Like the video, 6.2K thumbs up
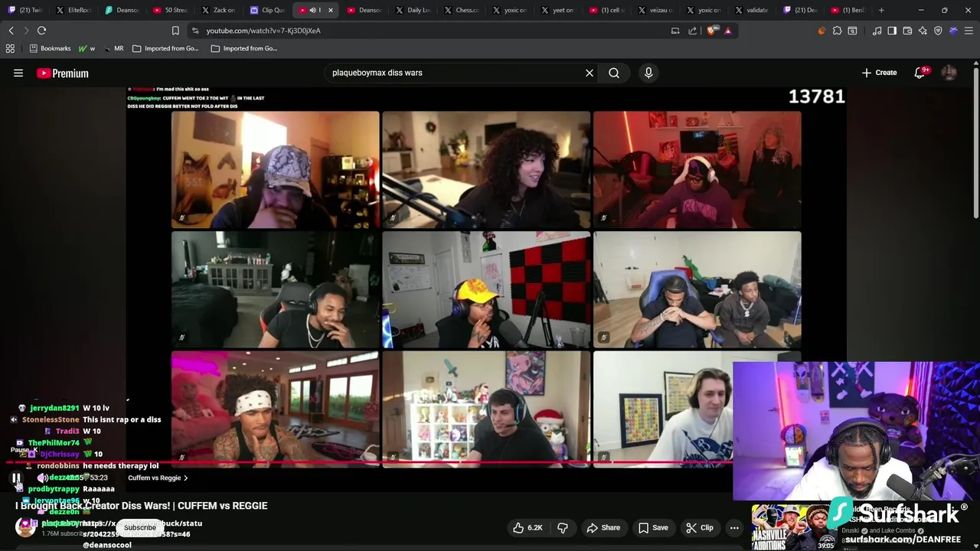The width and height of the screenshot is (980, 551). (528, 528)
